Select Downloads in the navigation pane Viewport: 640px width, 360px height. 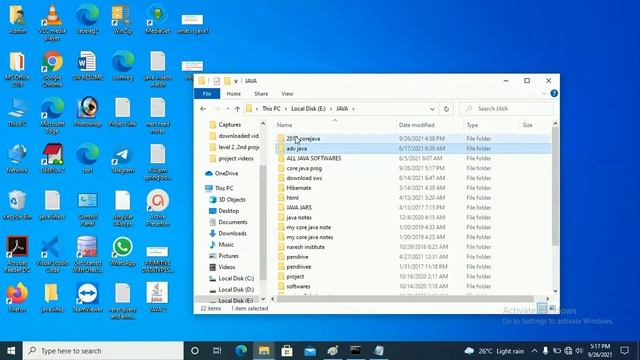pyautogui.click(x=232, y=233)
